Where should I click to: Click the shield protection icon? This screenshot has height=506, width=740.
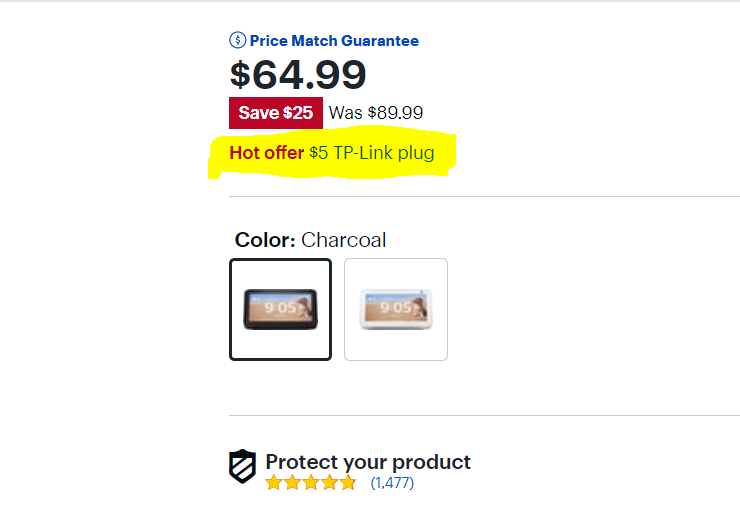pyautogui.click(x=242, y=467)
